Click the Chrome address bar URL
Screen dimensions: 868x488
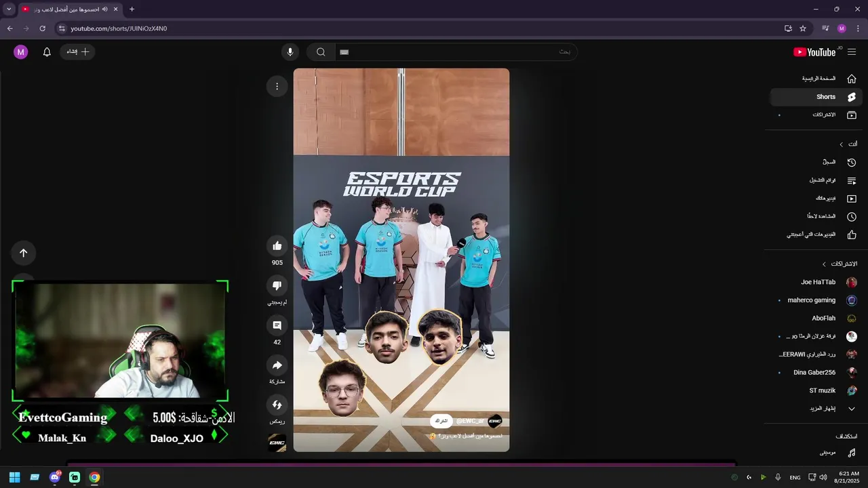[119, 28]
